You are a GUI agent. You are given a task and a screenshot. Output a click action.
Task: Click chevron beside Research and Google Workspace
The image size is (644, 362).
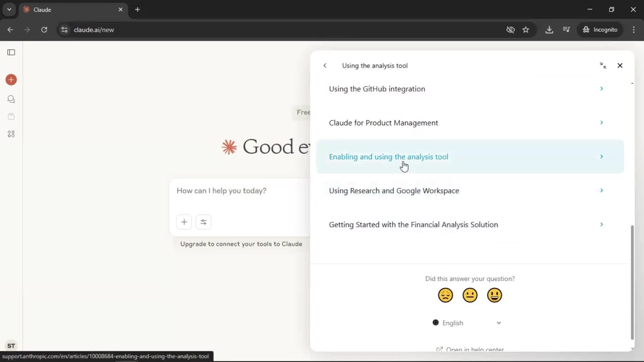(601, 190)
